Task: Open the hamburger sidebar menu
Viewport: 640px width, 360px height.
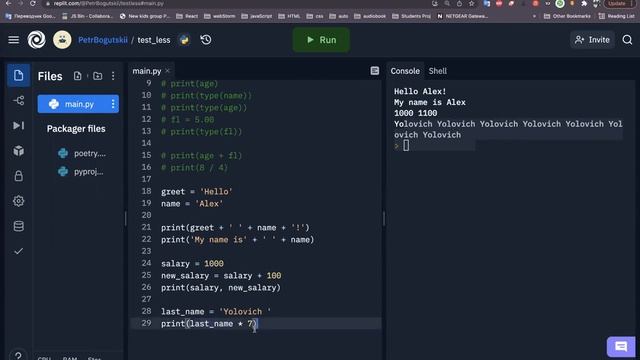Action: pos(13,40)
